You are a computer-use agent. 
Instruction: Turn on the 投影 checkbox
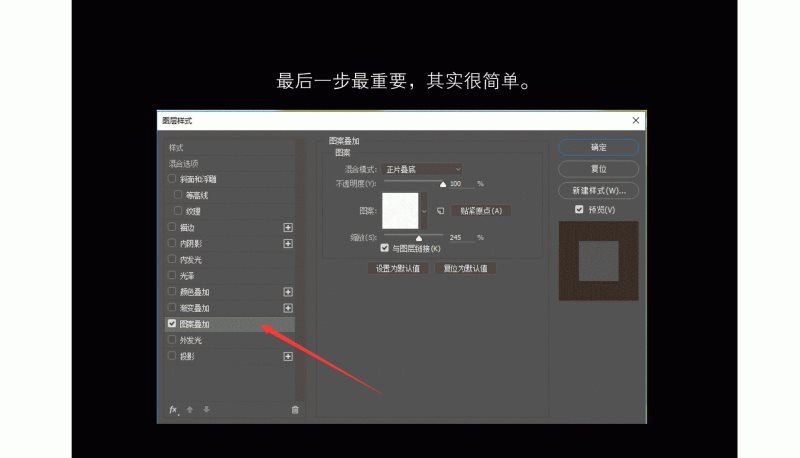click(x=172, y=356)
